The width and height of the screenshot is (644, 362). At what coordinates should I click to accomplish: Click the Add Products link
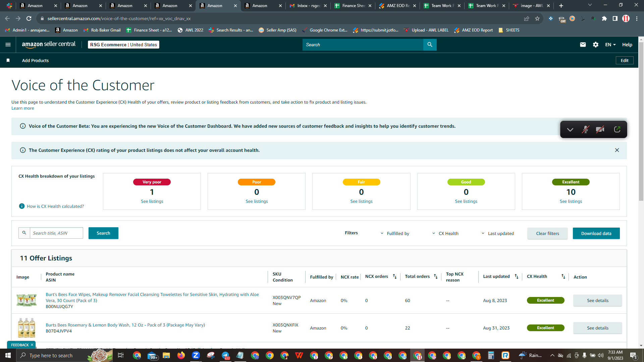pos(35,60)
